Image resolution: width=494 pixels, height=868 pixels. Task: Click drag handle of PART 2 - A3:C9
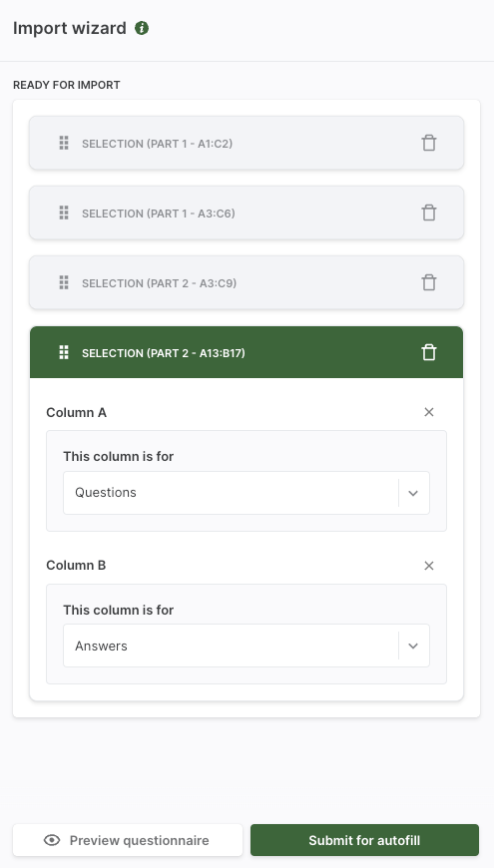(x=64, y=282)
